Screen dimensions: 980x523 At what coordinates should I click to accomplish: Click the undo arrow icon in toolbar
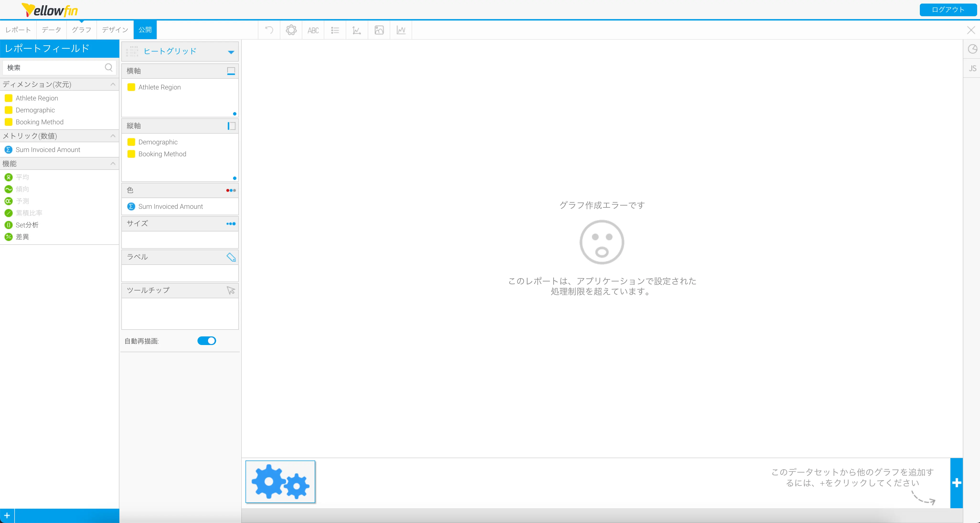(x=269, y=30)
